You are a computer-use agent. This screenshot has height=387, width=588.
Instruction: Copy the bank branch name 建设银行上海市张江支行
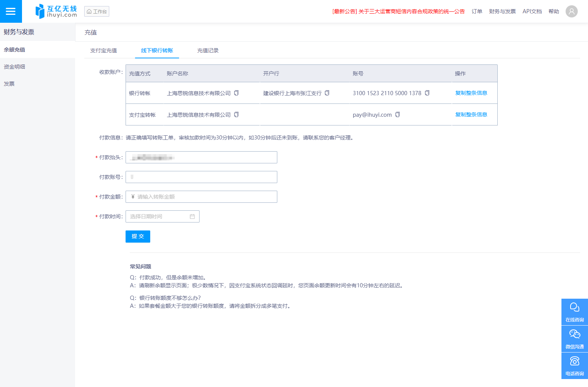click(x=327, y=93)
